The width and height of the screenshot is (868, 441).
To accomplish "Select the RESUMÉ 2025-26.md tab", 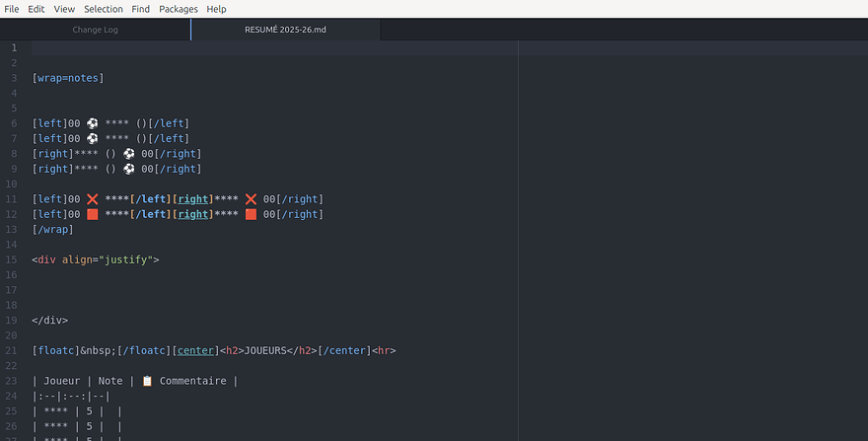I will 286,30.
